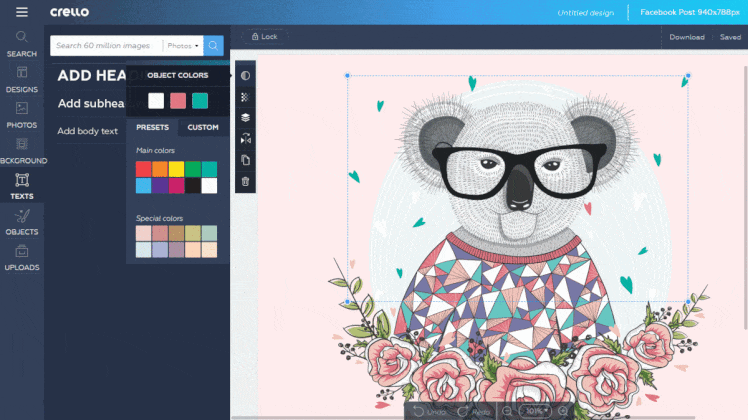Open the layers ordering tool
The height and width of the screenshot is (420, 748).
click(x=245, y=117)
